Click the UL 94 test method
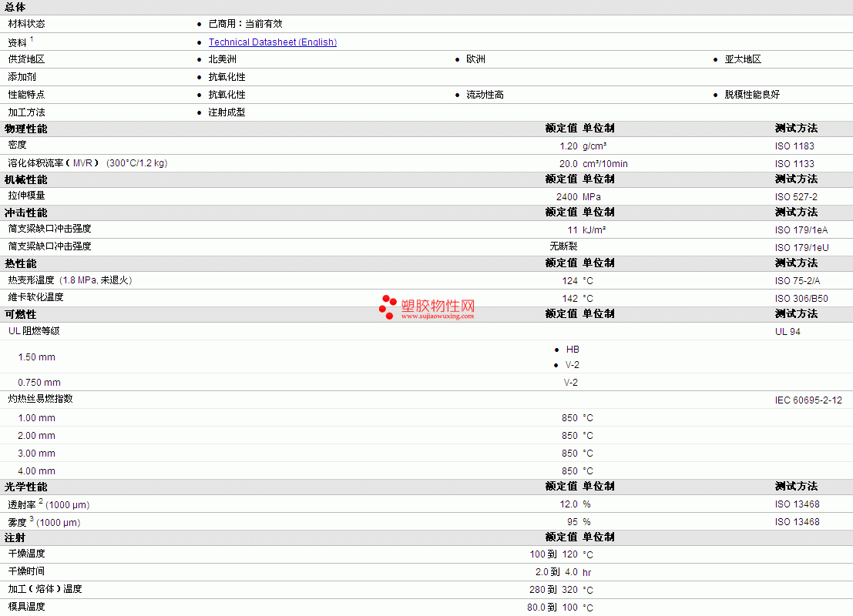This screenshot has height=616, width=853. 788,332
